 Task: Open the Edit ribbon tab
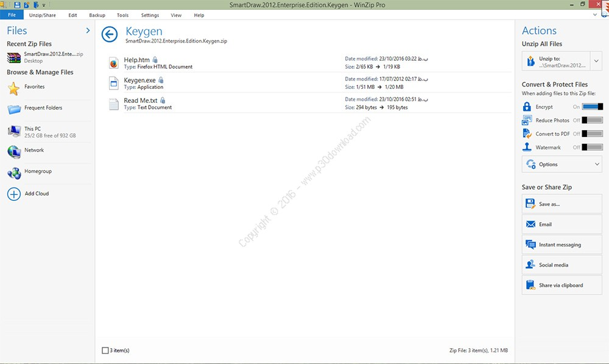pos(72,15)
